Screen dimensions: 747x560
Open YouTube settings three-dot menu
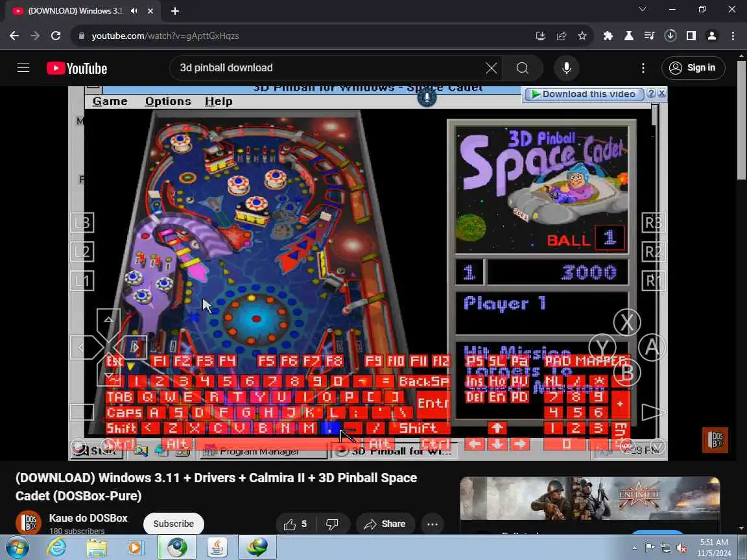coord(643,68)
